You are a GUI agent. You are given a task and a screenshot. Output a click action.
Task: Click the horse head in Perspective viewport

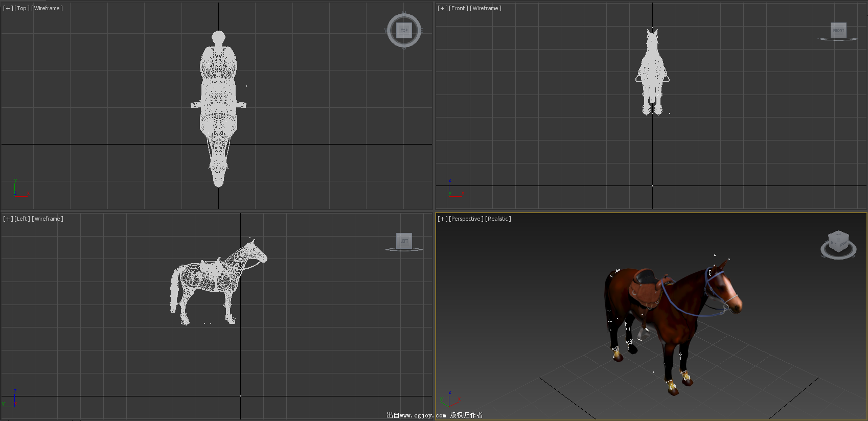tap(723, 289)
